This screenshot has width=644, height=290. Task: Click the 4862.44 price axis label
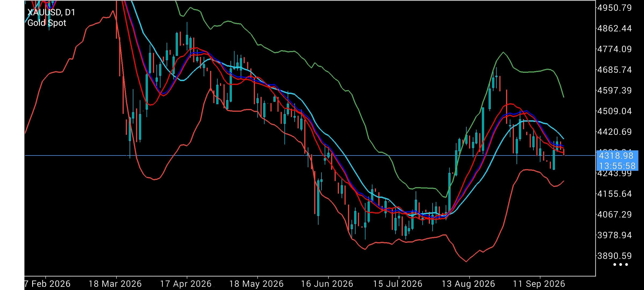(614, 28)
